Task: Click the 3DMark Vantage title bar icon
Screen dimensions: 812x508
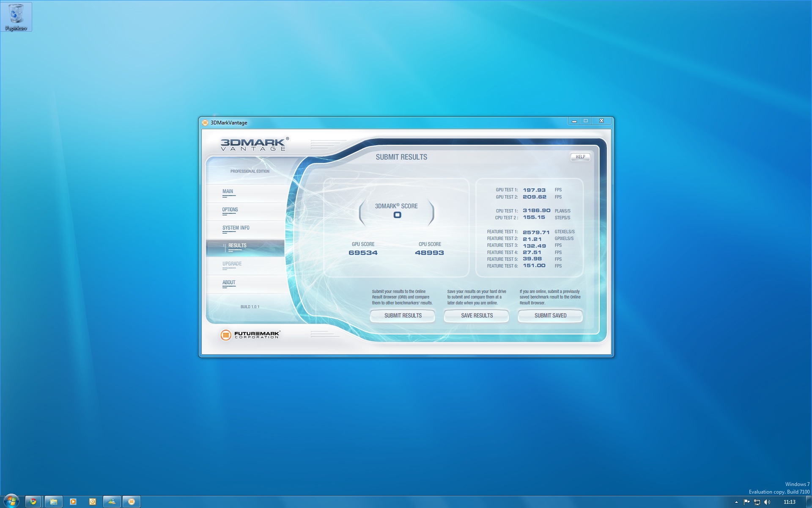Action: tap(205, 123)
